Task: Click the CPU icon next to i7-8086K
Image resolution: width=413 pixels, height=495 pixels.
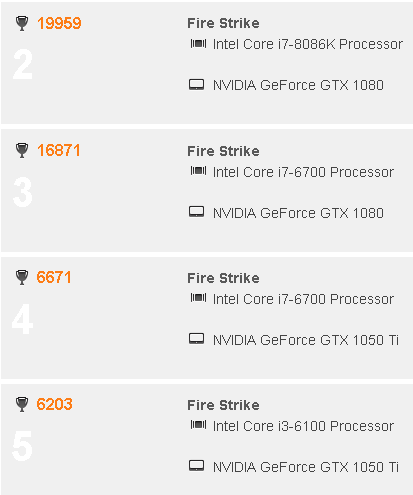Action: pos(198,44)
